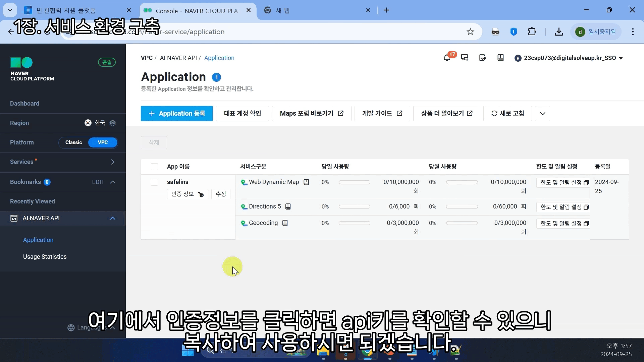Image resolution: width=644 pixels, height=362 pixels.
Task: Click guide icon next to Geocoding
Action: [x=285, y=223]
